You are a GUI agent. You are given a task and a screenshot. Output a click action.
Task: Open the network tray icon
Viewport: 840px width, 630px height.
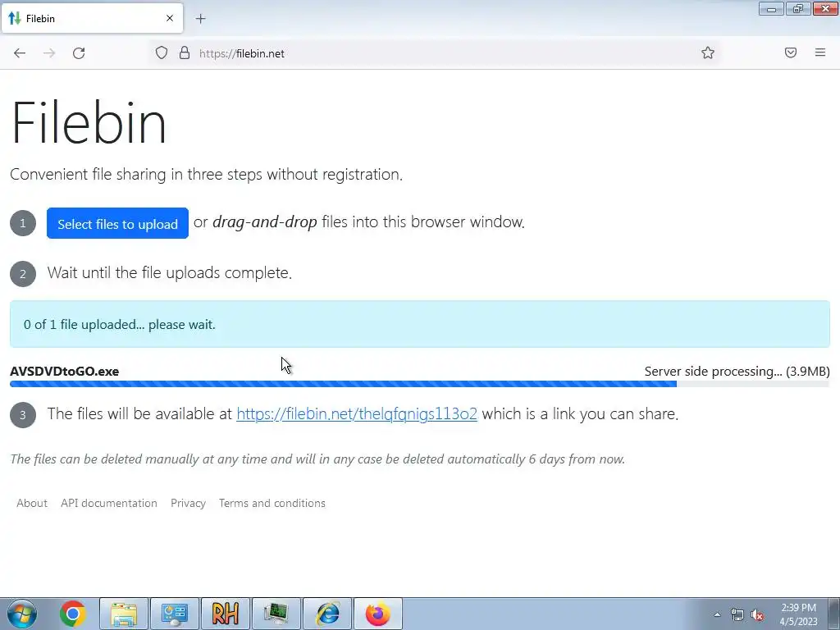(x=737, y=614)
